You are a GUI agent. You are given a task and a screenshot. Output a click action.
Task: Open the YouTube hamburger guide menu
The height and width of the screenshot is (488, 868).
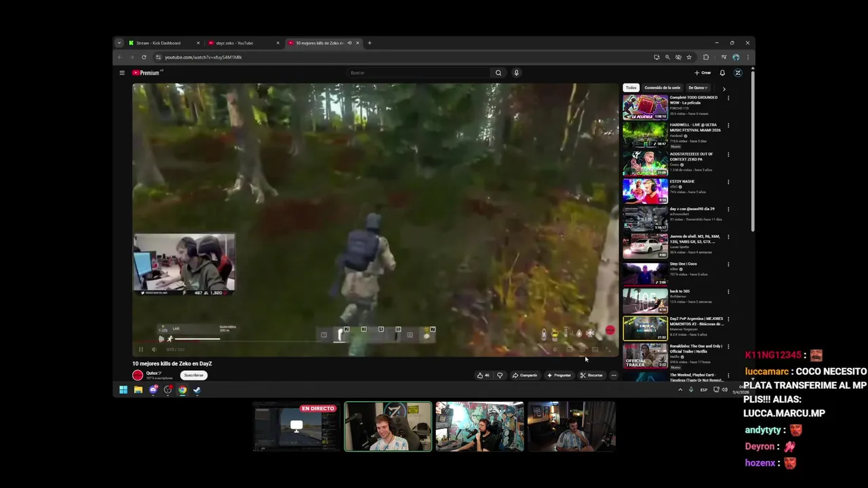[x=122, y=73]
